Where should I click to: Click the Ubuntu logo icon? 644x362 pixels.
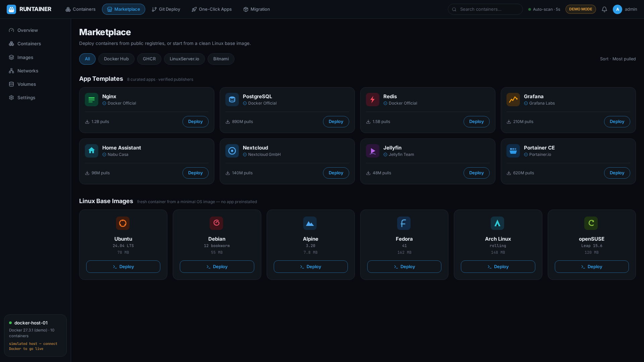(123, 223)
